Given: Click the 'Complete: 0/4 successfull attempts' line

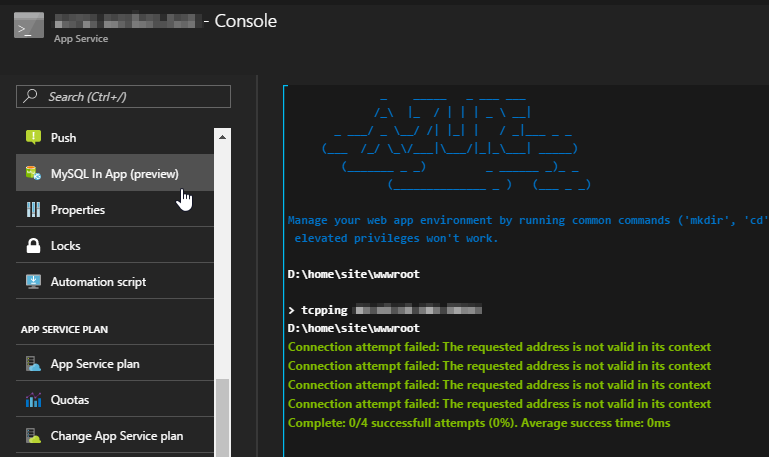Looking at the screenshot, I should tap(479, 423).
